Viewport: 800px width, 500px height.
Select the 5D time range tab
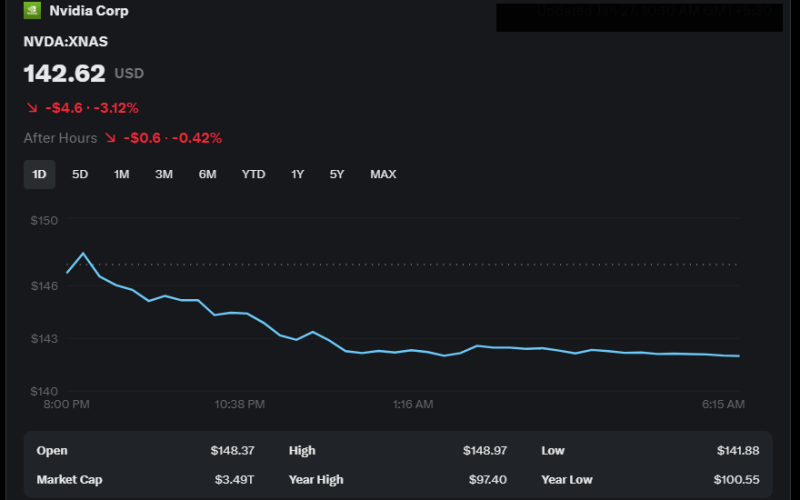click(x=80, y=174)
